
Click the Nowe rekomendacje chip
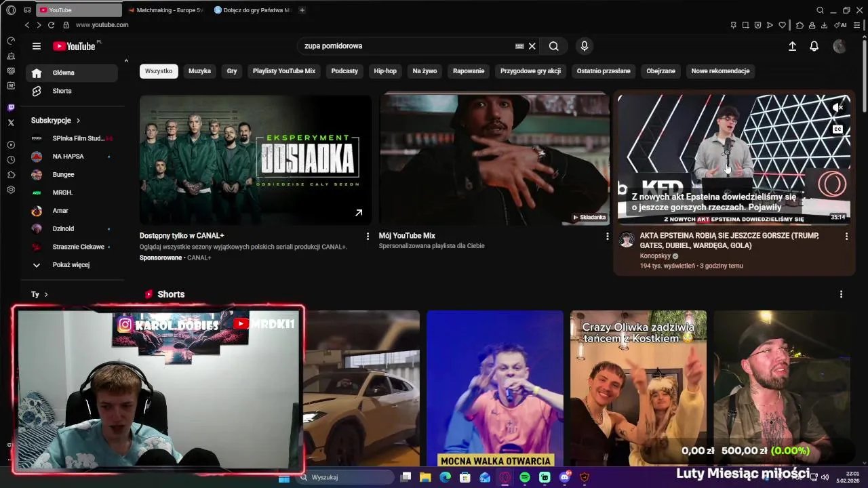tap(720, 71)
